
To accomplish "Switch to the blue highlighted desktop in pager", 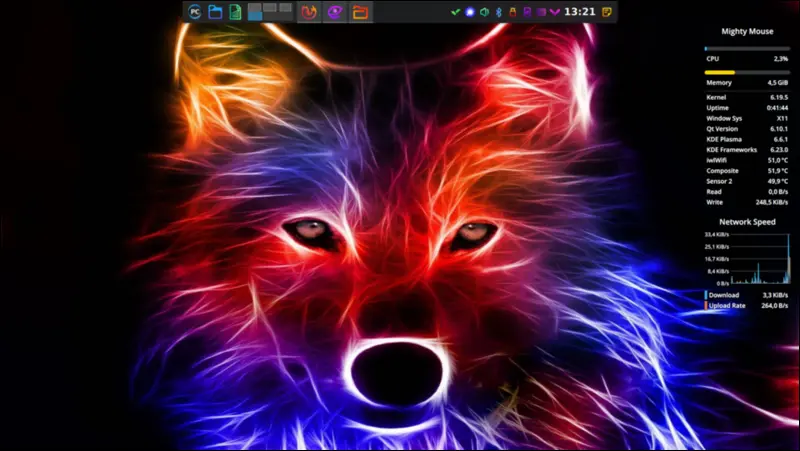I will [x=255, y=16].
